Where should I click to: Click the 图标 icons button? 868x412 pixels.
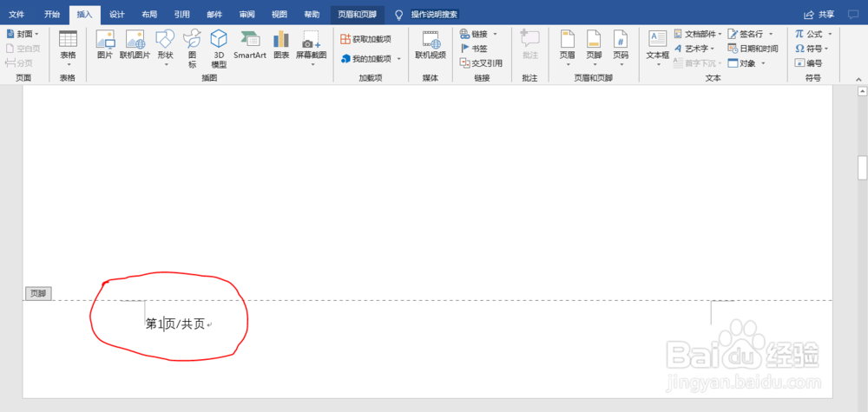192,49
